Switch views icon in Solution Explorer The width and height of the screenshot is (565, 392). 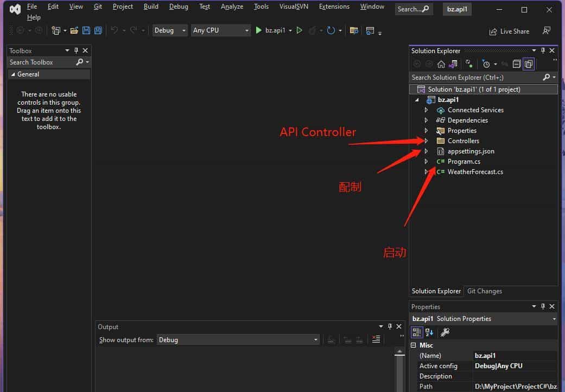click(x=453, y=64)
